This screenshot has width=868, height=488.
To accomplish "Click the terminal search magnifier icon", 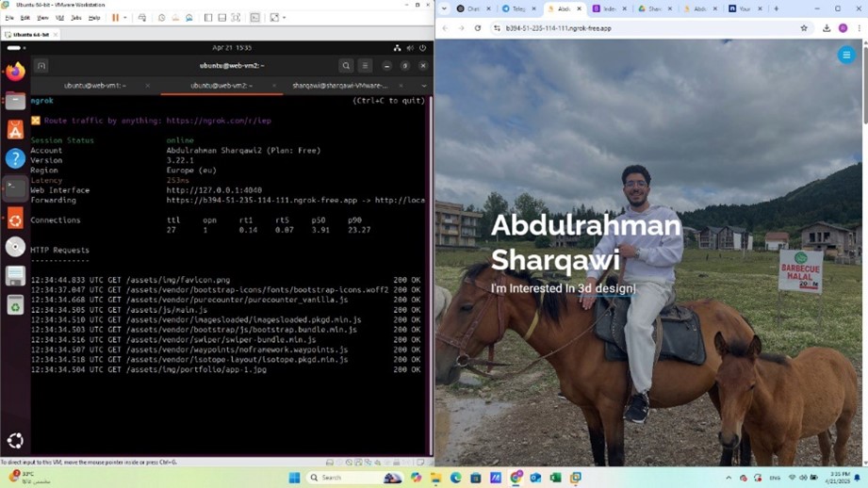I will (x=346, y=66).
